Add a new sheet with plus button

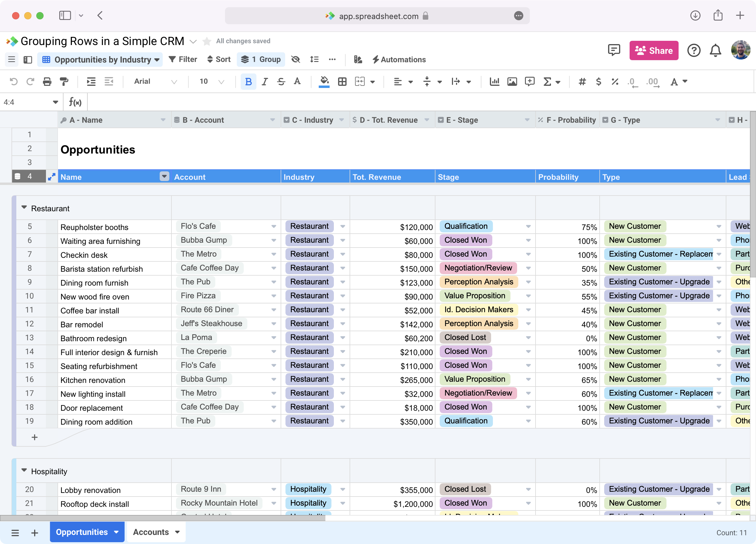pos(34,533)
